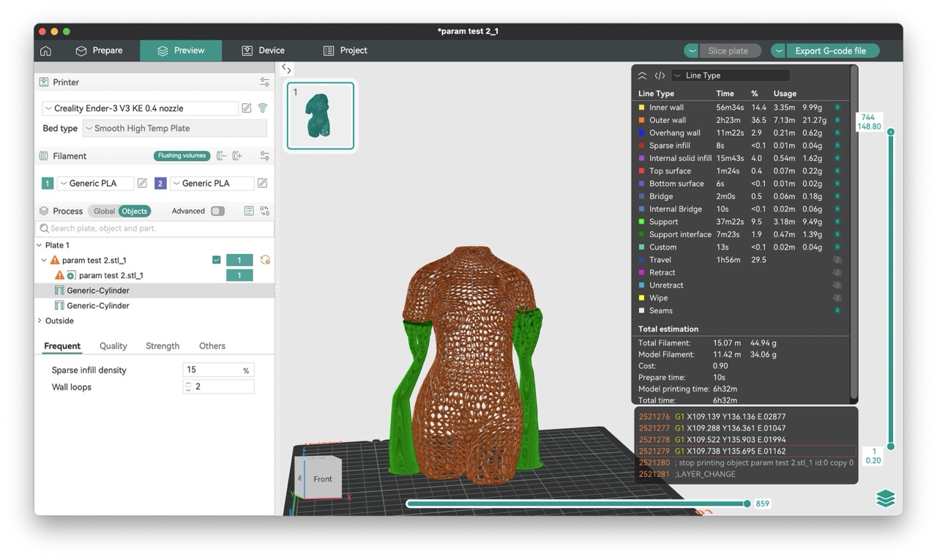Click the remove filament icon
Viewport: 937px width, 560px height.
(221, 156)
